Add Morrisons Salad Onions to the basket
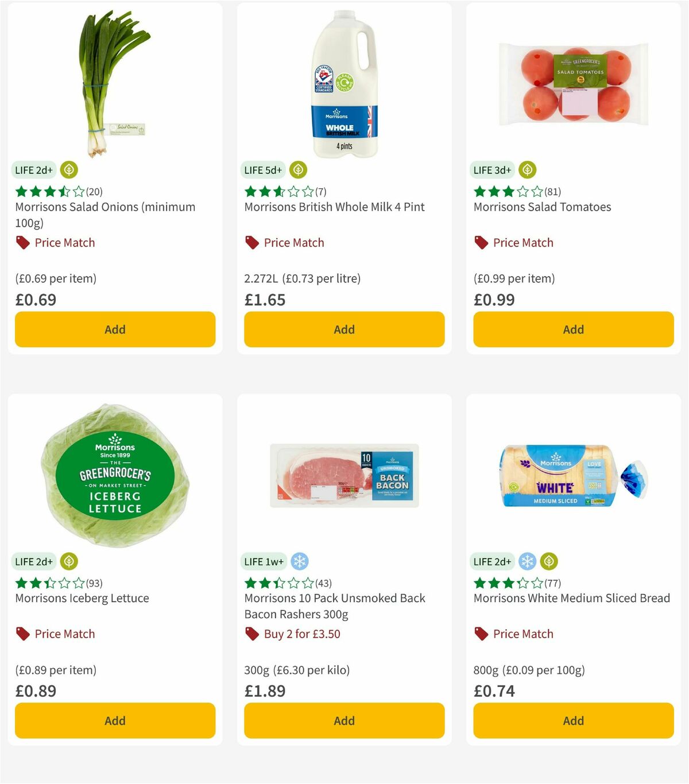 [115, 329]
